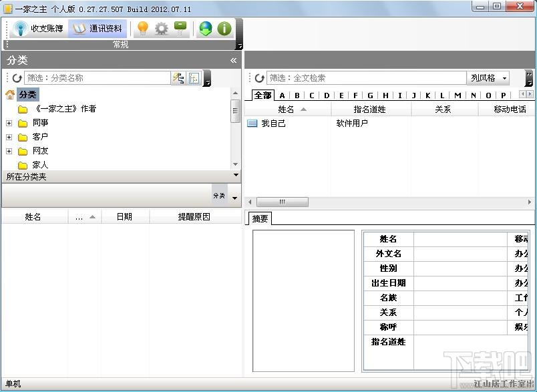Image resolution: width=537 pixels, height=392 pixels.
Task: Click the light bulb tips icon
Action: (x=142, y=29)
